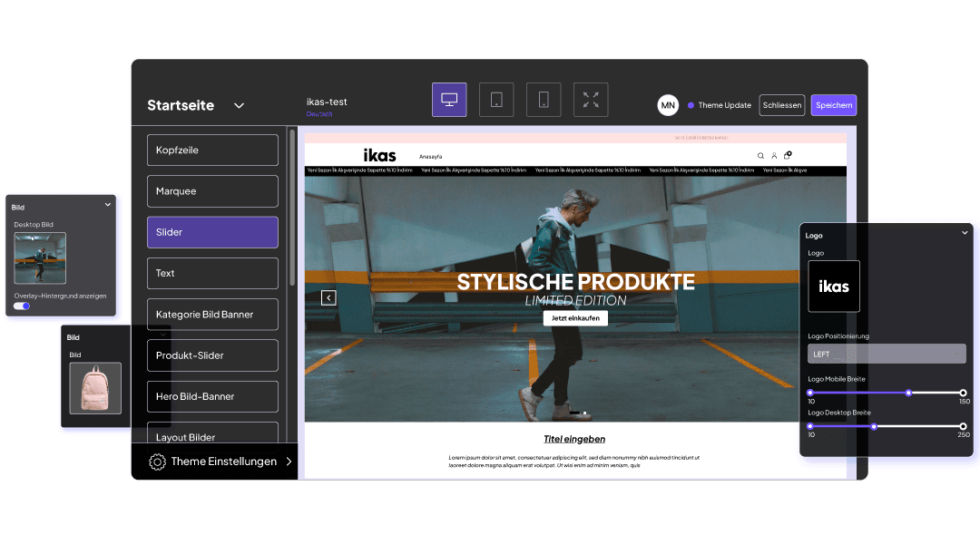Adjust the Logo Mobile Breite slider handle
The height and width of the screenshot is (544, 980).
coord(908,393)
